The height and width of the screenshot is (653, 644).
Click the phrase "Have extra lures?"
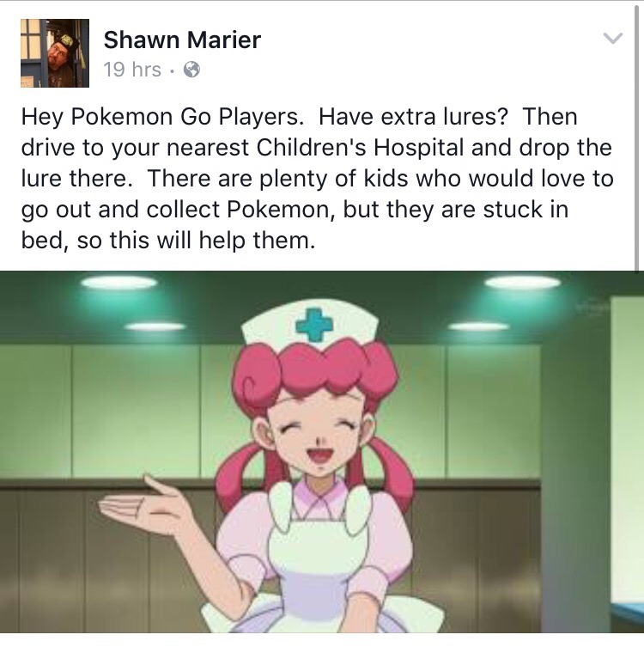pos(413,116)
